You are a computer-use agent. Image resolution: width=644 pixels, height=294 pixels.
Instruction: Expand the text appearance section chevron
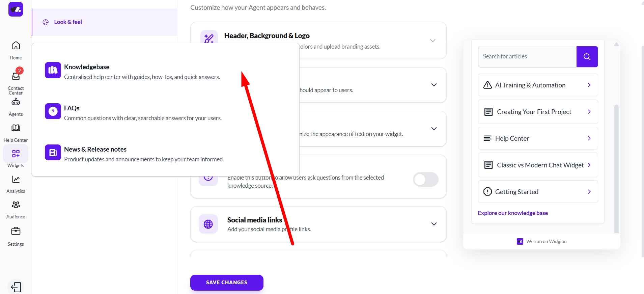click(434, 129)
